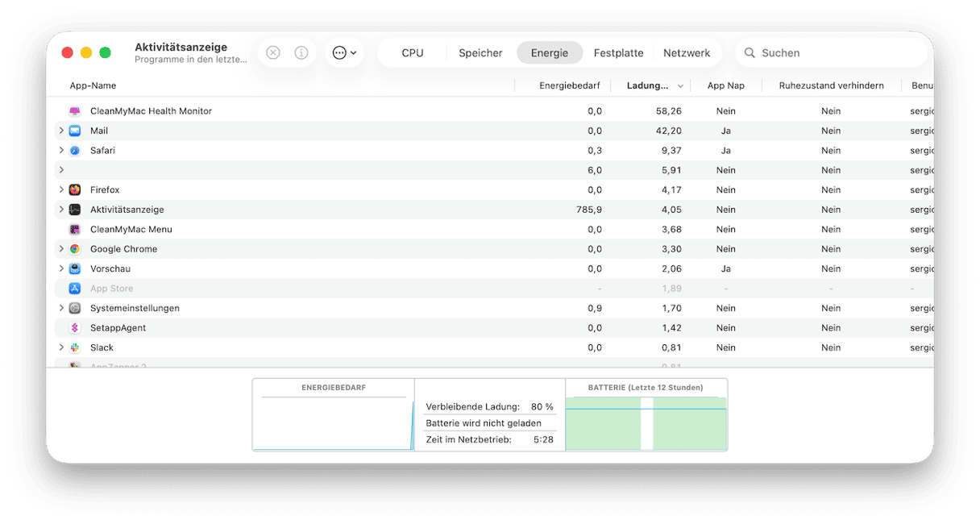The image size is (980, 524).
Task: Open the Netzwerk tab
Action: [x=687, y=53]
